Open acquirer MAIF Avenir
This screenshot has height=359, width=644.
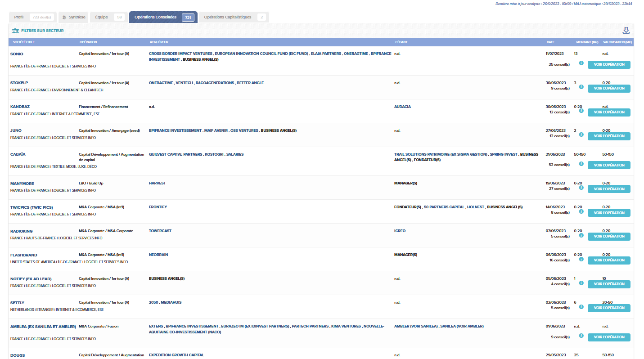click(x=216, y=130)
